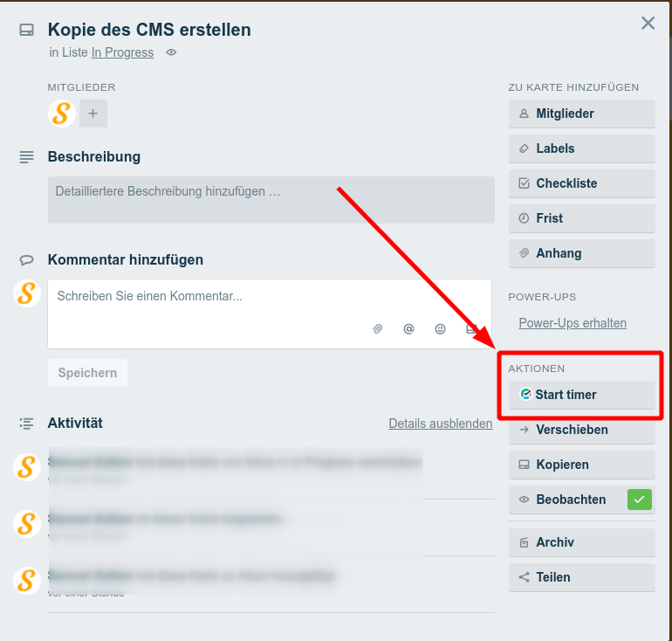Screen dimensions: 672x641
Task: Add a card reference via comment card icon
Action: (x=471, y=329)
